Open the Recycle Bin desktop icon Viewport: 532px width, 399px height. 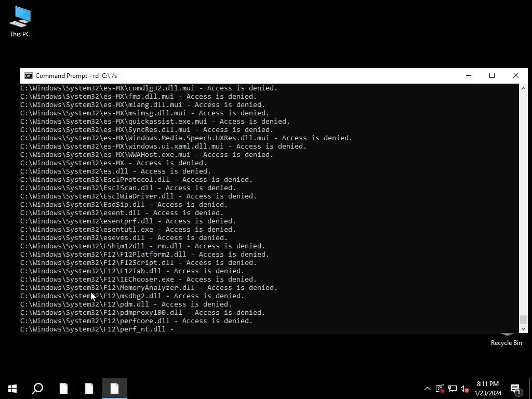506,340
